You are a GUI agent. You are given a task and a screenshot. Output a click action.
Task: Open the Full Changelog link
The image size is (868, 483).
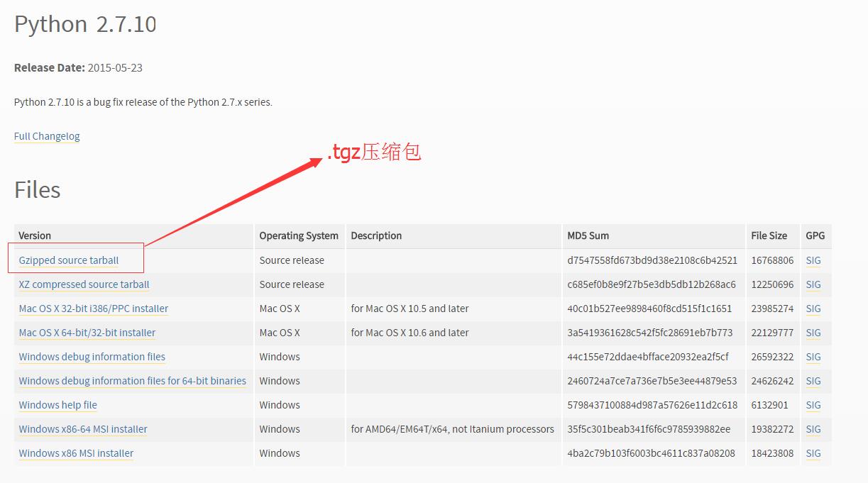click(46, 135)
